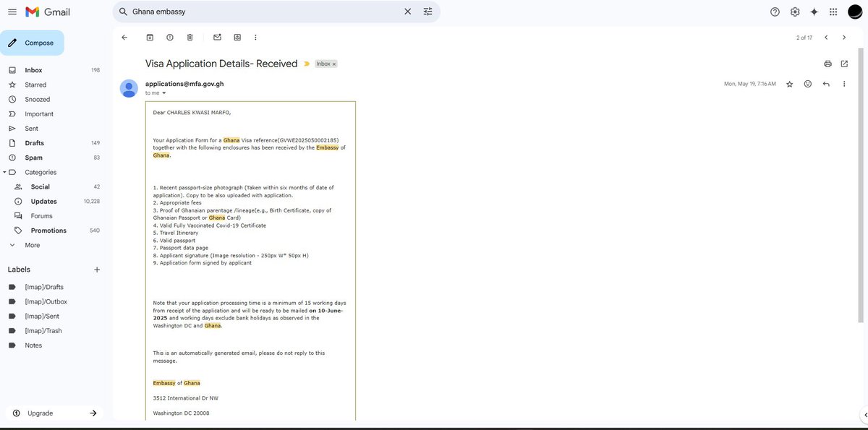Collapse the Categories section
Viewport: 868px width, 430px height.
click(x=4, y=172)
